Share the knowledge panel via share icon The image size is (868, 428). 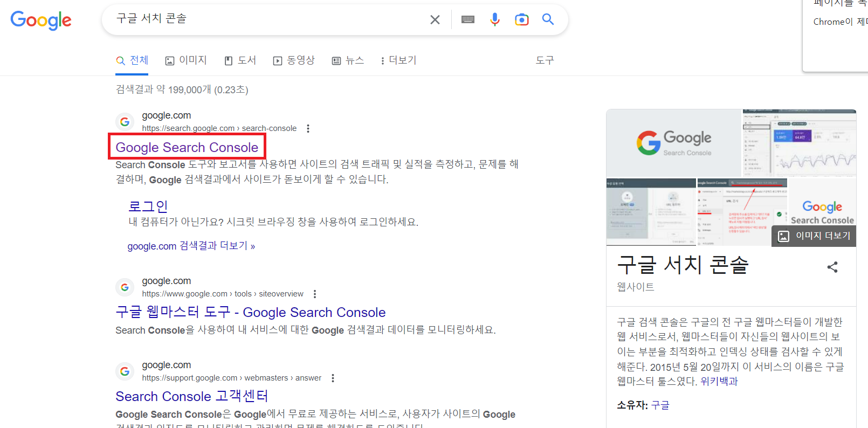tap(832, 267)
